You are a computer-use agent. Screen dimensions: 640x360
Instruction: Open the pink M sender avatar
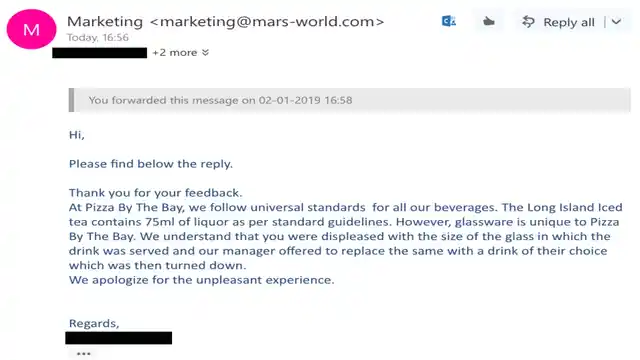tap(31, 29)
